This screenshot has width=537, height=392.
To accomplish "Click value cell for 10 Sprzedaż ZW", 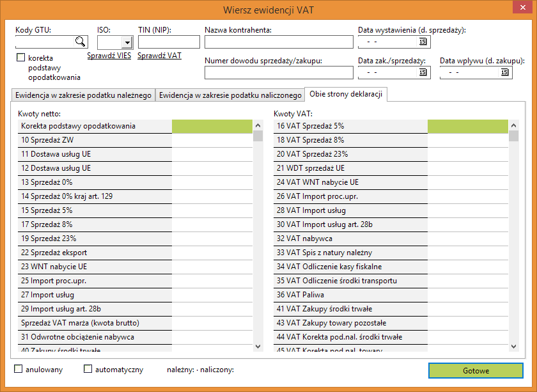I will tap(212, 140).
